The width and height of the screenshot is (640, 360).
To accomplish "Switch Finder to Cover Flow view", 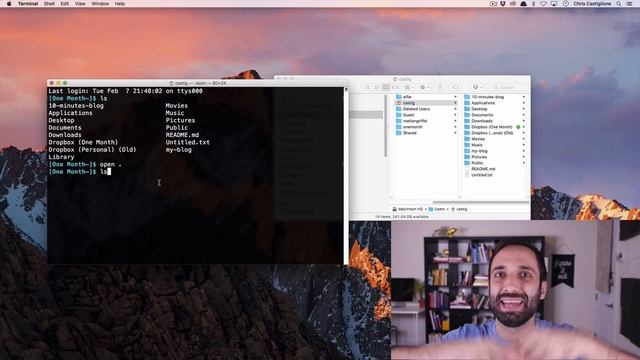I will point(395,87).
